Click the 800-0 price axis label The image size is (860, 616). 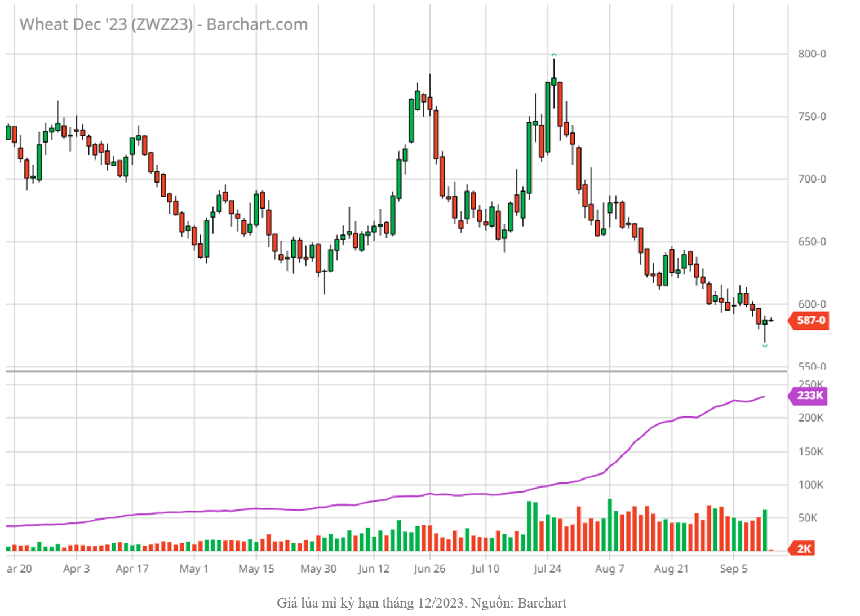pyautogui.click(x=812, y=54)
